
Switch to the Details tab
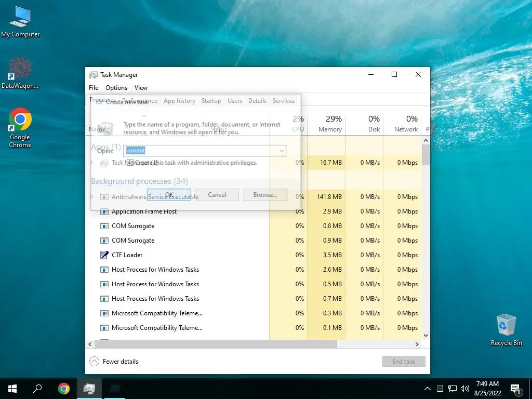(257, 101)
